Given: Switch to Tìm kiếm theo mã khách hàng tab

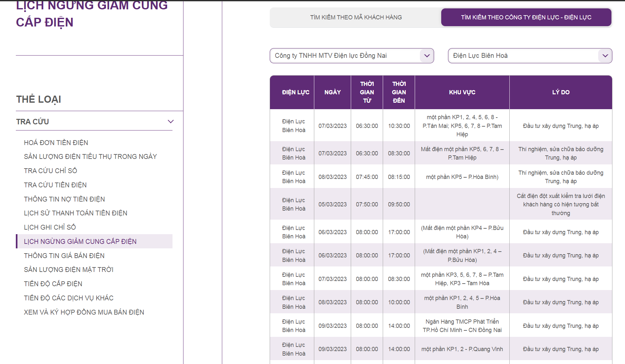Looking at the screenshot, I should pyautogui.click(x=356, y=17).
